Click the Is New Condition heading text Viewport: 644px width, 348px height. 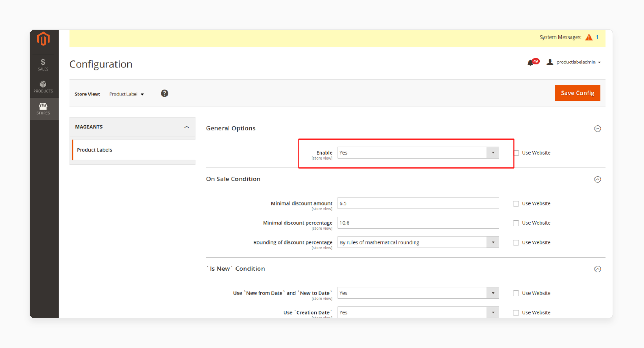(x=235, y=269)
